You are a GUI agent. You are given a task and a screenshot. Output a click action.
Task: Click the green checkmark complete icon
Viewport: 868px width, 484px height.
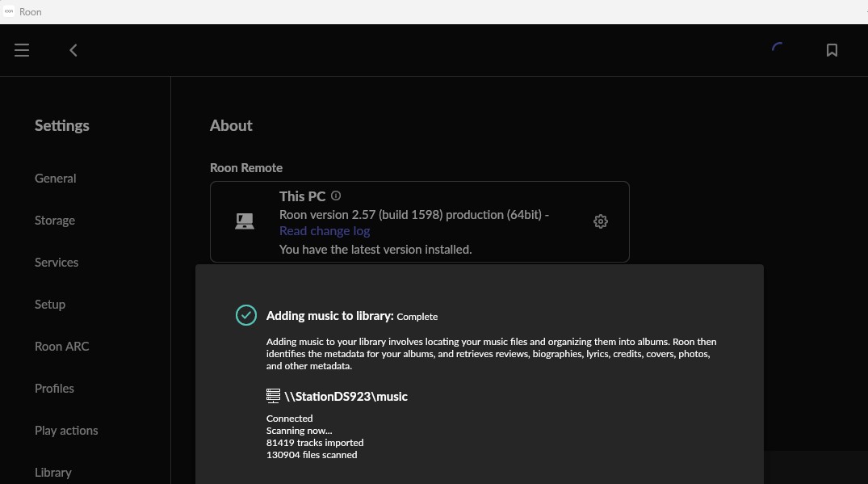click(245, 315)
